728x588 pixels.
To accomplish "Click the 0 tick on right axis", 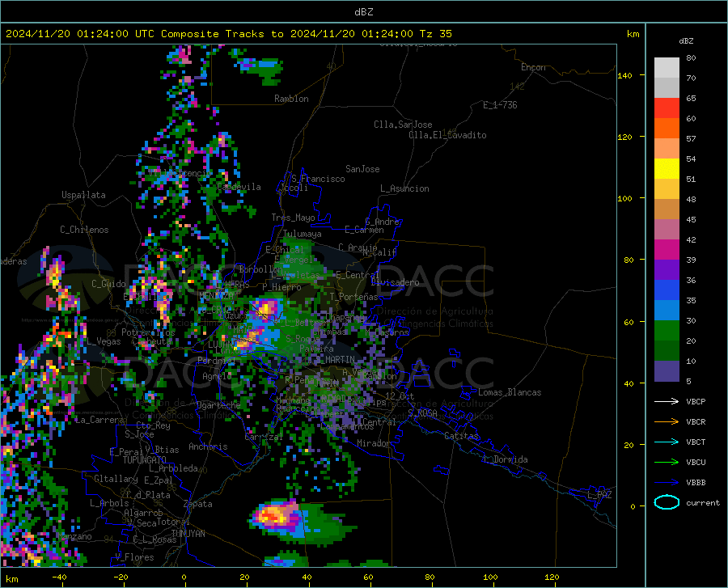I will tap(633, 506).
